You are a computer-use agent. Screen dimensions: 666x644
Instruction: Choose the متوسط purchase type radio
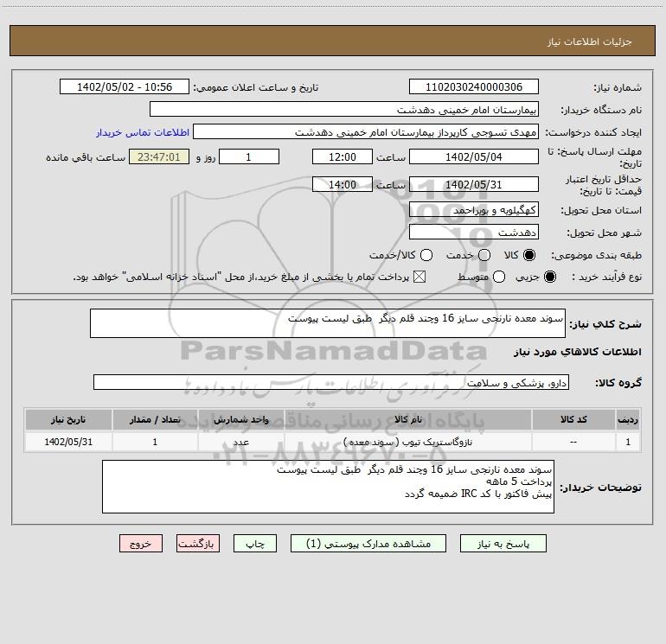pos(499,277)
